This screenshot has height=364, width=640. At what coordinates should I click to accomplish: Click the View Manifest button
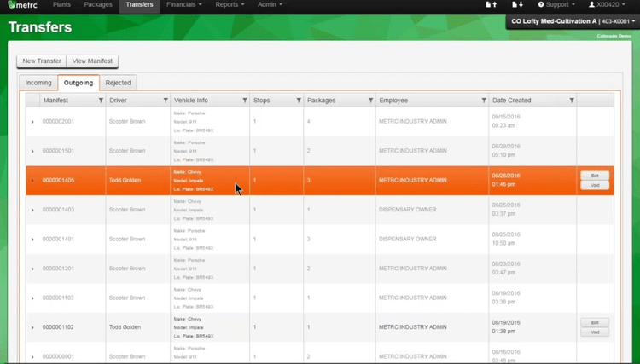point(92,61)
